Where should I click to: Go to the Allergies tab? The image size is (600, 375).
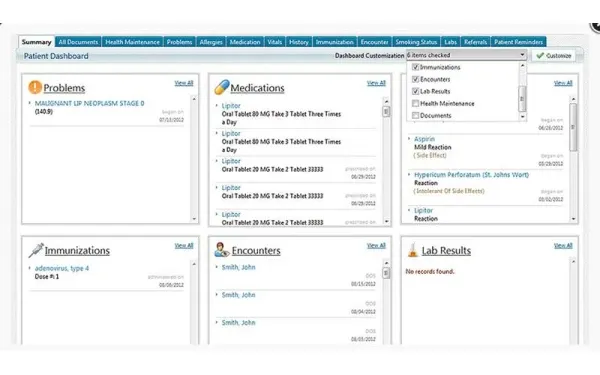pyautogui.click(x=211, y=42)
